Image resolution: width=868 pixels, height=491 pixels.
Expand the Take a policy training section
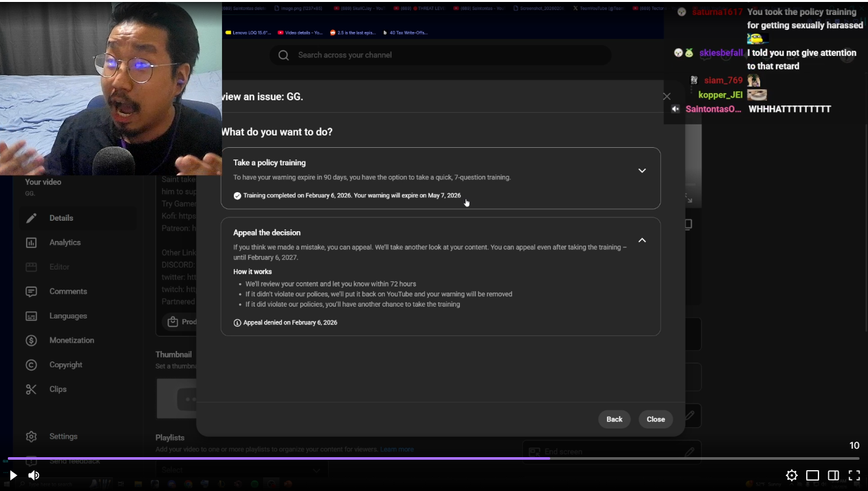click(x=642, y=171)
